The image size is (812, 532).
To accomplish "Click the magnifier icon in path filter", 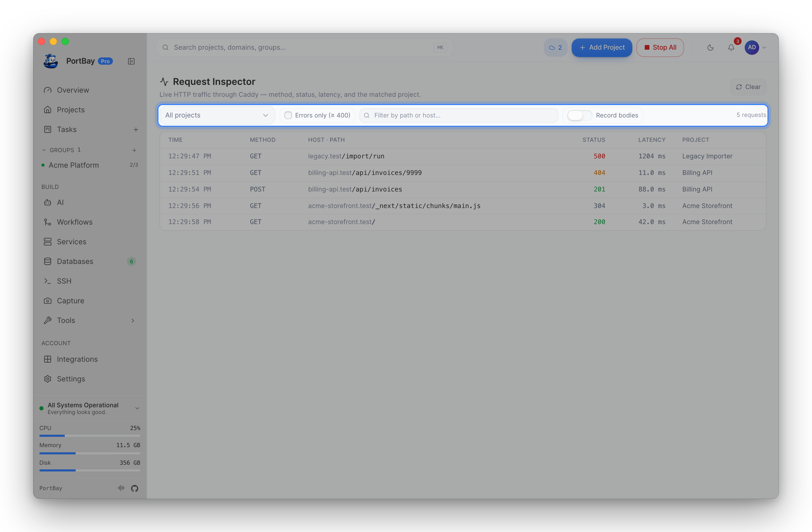I will pos(367,116).
